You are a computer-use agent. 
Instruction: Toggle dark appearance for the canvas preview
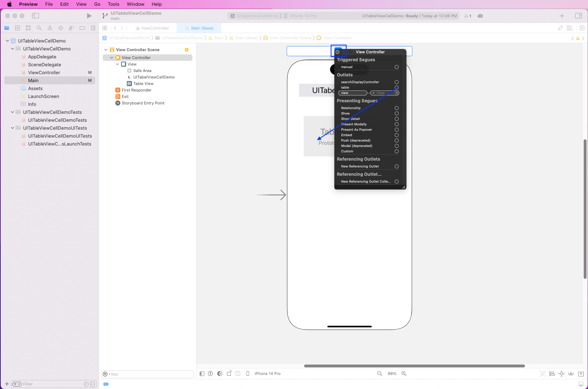click(220, 374)
